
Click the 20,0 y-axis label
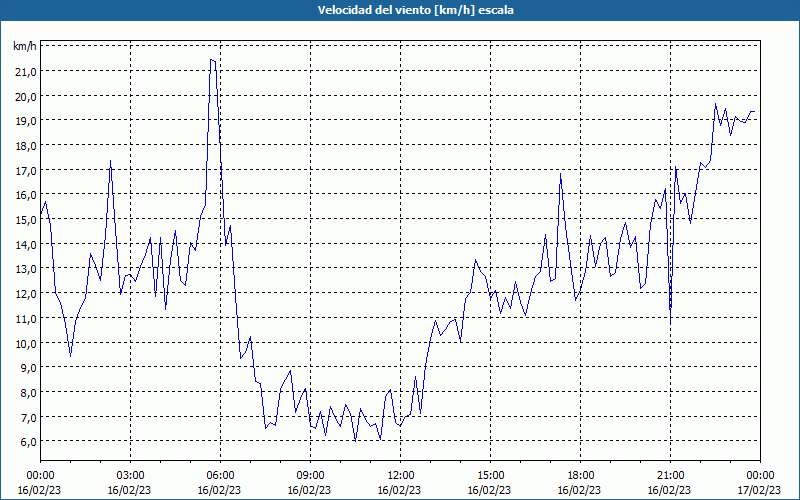[x=26, y=96]
